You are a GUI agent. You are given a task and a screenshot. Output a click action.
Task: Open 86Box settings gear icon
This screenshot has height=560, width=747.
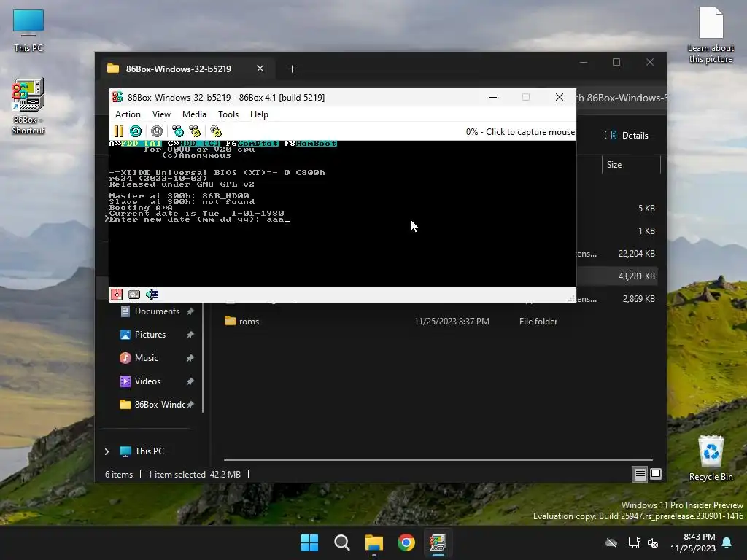(216, 131)
